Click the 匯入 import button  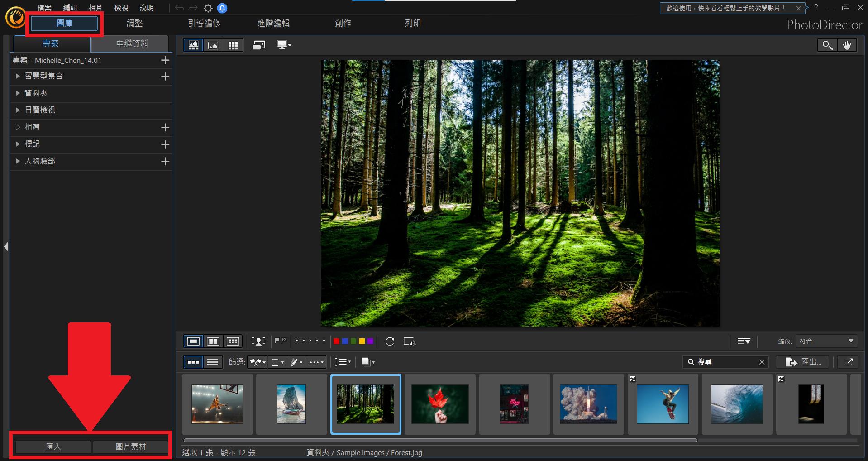click(53, 447)
